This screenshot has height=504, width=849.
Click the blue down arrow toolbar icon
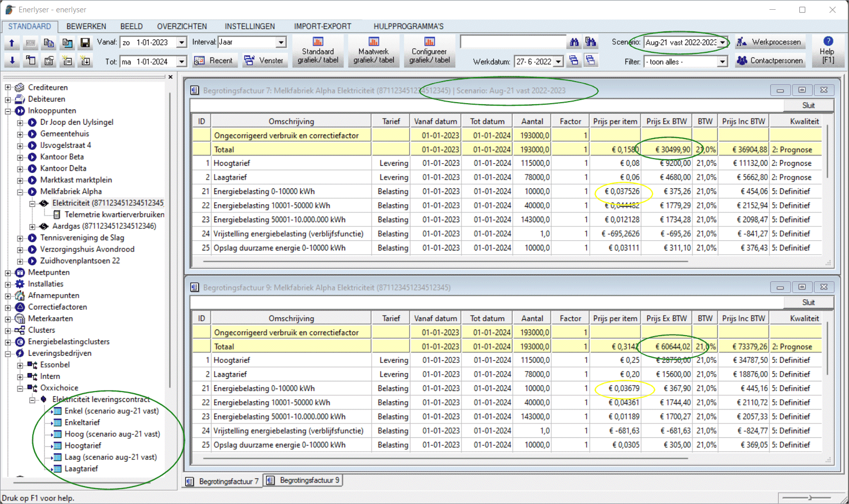click(x=12, y=61)
